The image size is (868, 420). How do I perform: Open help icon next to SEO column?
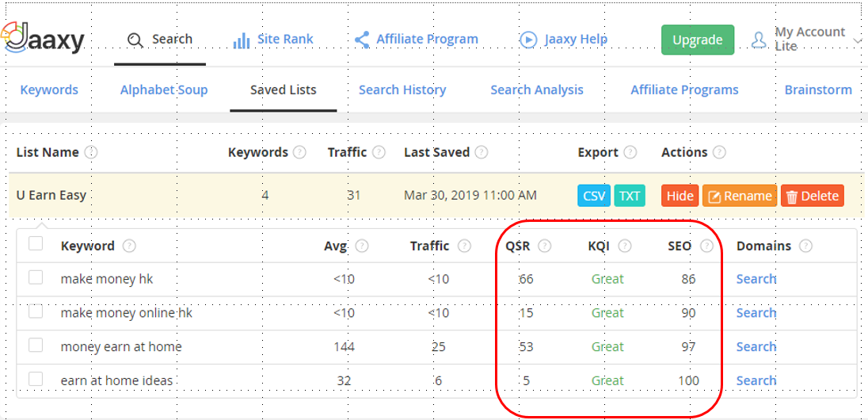706,246
